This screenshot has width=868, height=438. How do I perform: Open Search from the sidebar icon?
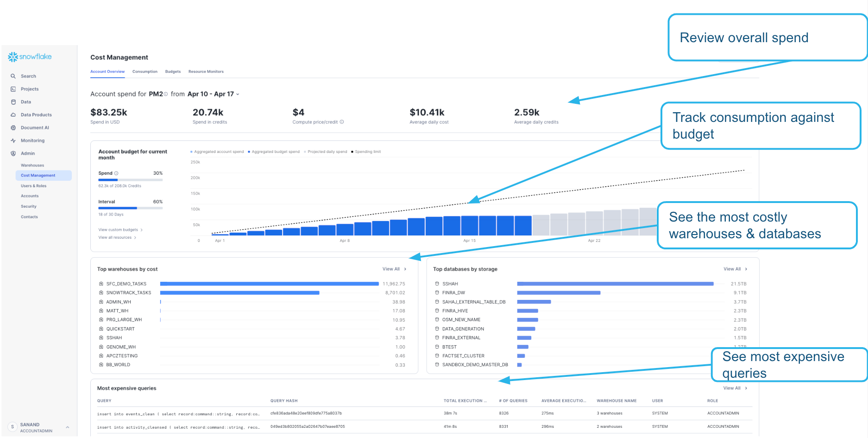coord(13,76)
